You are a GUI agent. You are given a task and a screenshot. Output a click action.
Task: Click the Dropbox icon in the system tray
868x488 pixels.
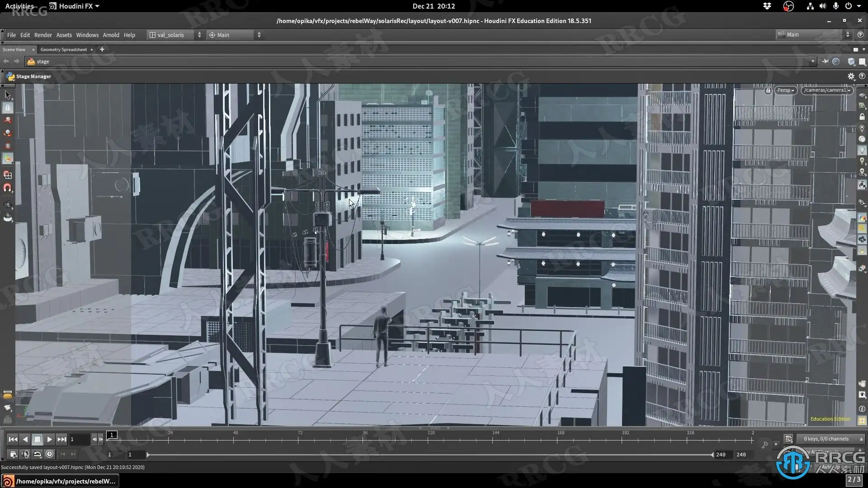pos(767,6)
